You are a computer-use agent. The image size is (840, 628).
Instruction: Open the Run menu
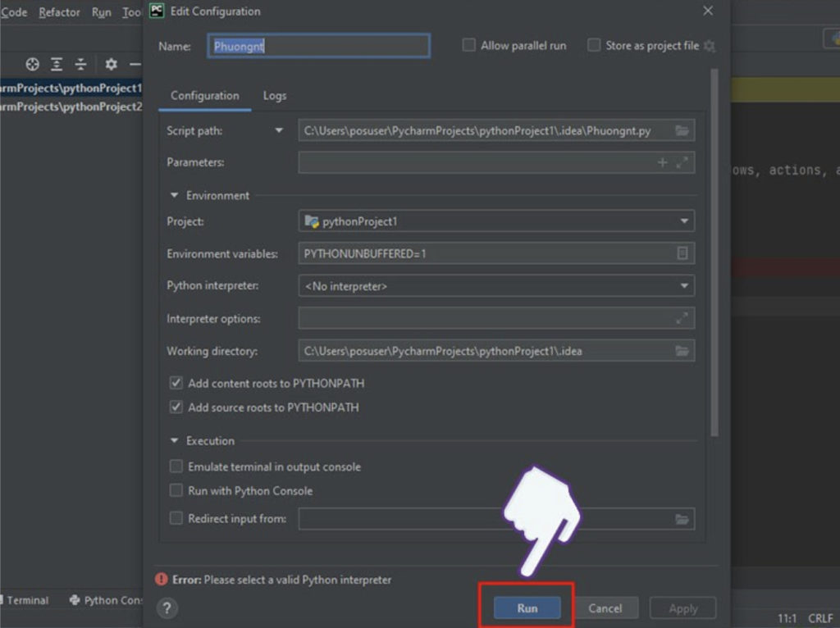click(x=101, y=11)
